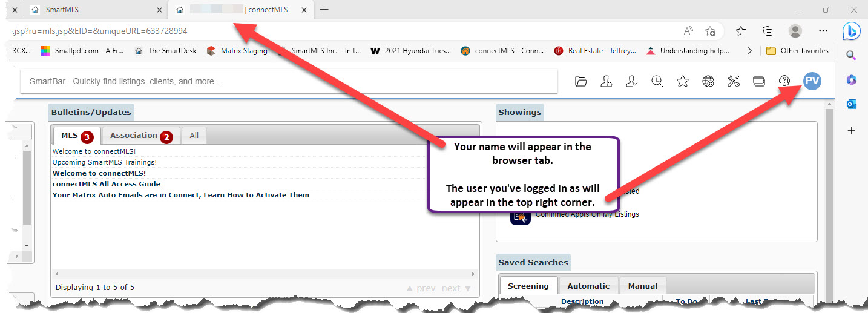Viewport: 868px width, 313px height.
Task: Click the left panel scrollbar down arrow
Action: tap(26, 245)
